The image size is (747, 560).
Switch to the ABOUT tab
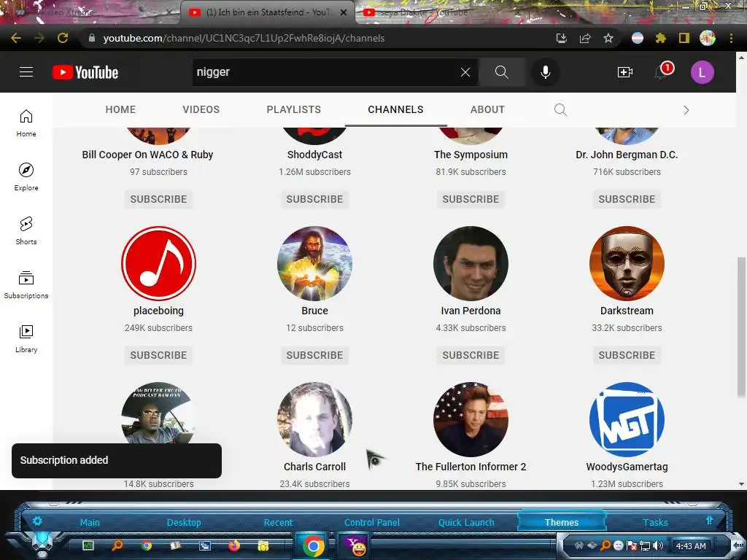[487, 109]
